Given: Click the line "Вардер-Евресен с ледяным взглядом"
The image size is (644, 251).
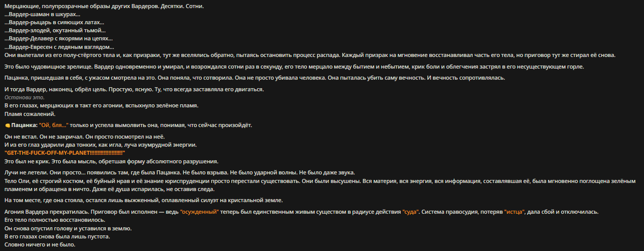Looking at the screenshot, I should click(59, 46).
